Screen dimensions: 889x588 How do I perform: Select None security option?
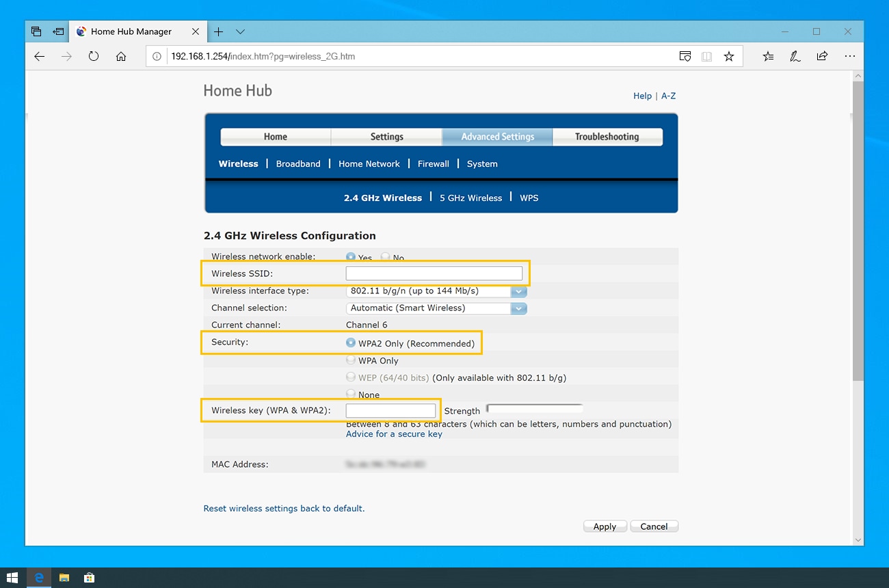[x=351, y=394]
